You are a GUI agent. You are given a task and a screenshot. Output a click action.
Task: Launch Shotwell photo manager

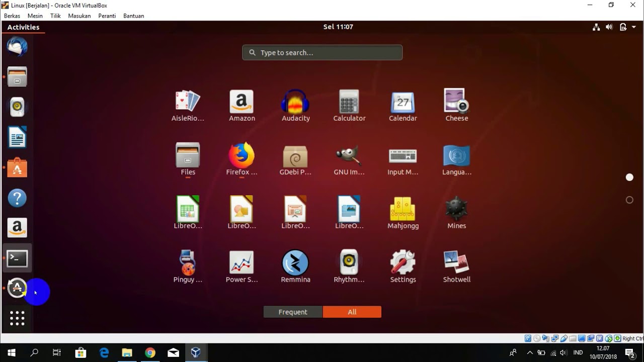pos(457,267)
